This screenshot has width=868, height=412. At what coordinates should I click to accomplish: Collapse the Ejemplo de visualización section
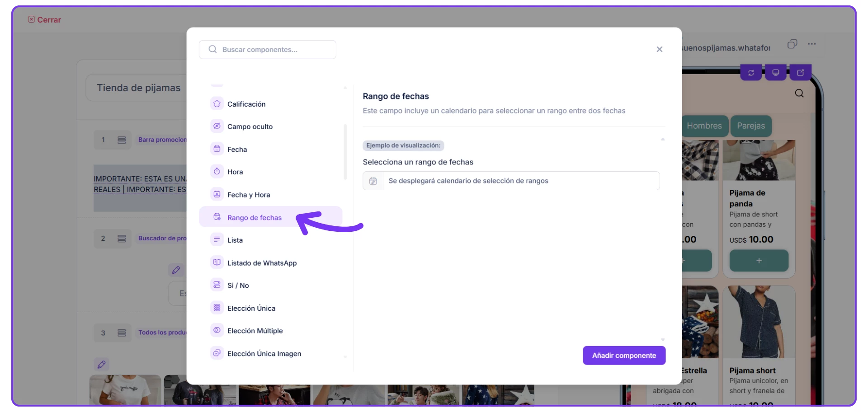(662, 140)
